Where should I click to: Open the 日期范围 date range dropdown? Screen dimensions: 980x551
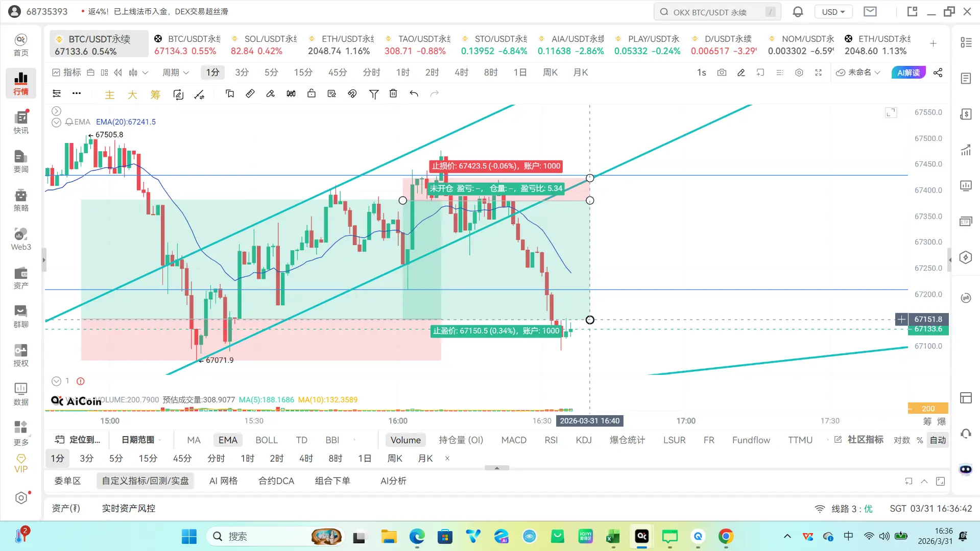click(141, 440)
